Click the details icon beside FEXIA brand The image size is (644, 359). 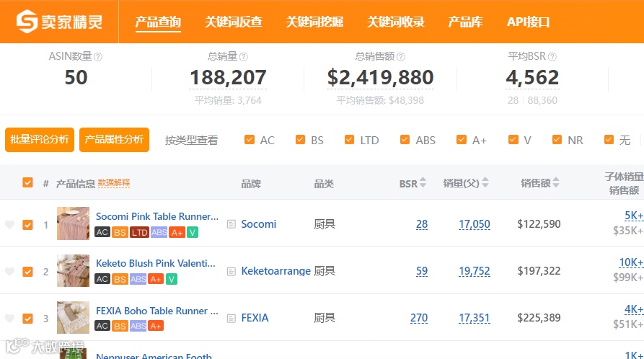point(231,318)
